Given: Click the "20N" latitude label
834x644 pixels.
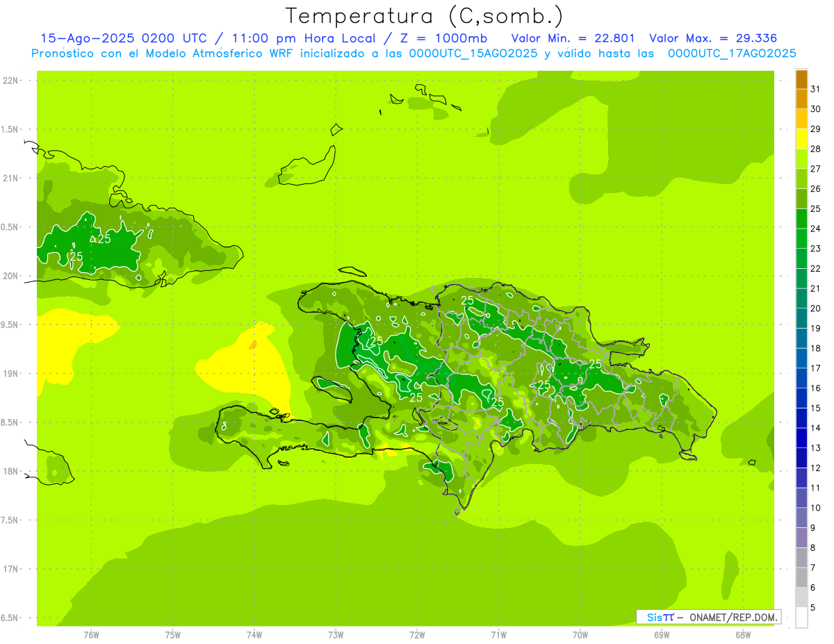Looking at the screenshot, I should [x=12, y=276].
